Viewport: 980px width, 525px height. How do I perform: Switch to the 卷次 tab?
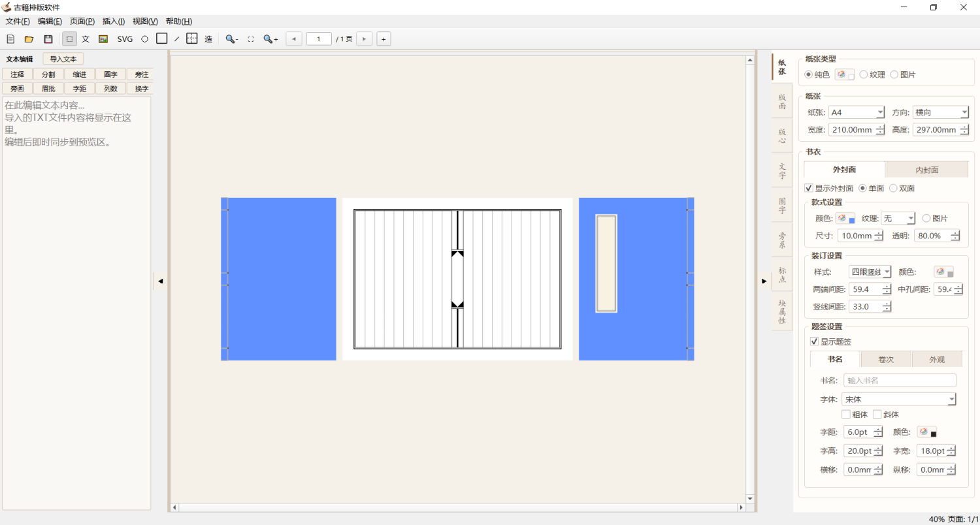(x=886, y=359)
